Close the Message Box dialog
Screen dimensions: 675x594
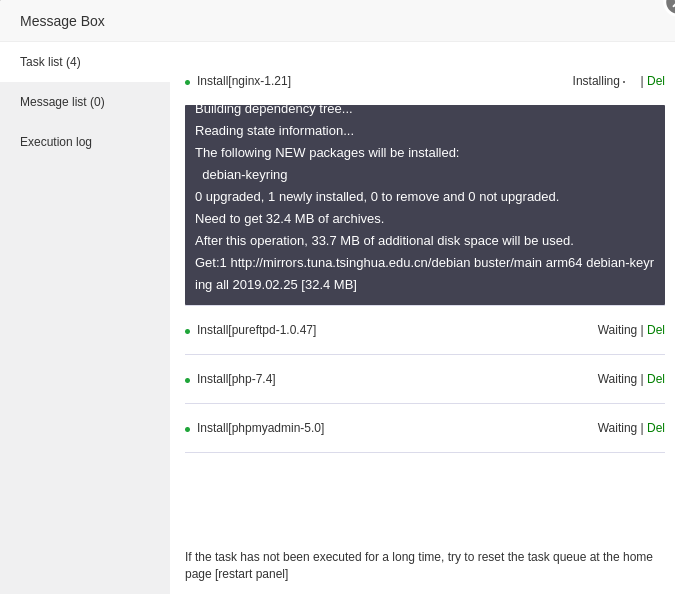[671, 4]
